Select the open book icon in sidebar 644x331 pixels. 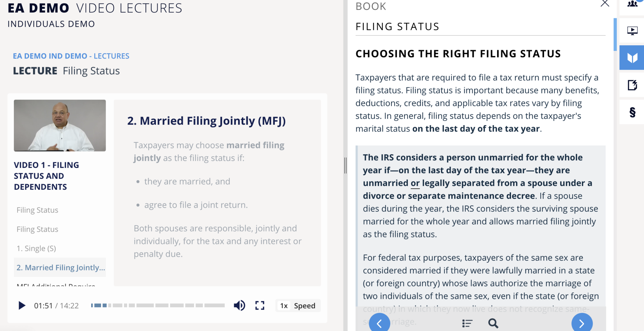pos(632,58)
